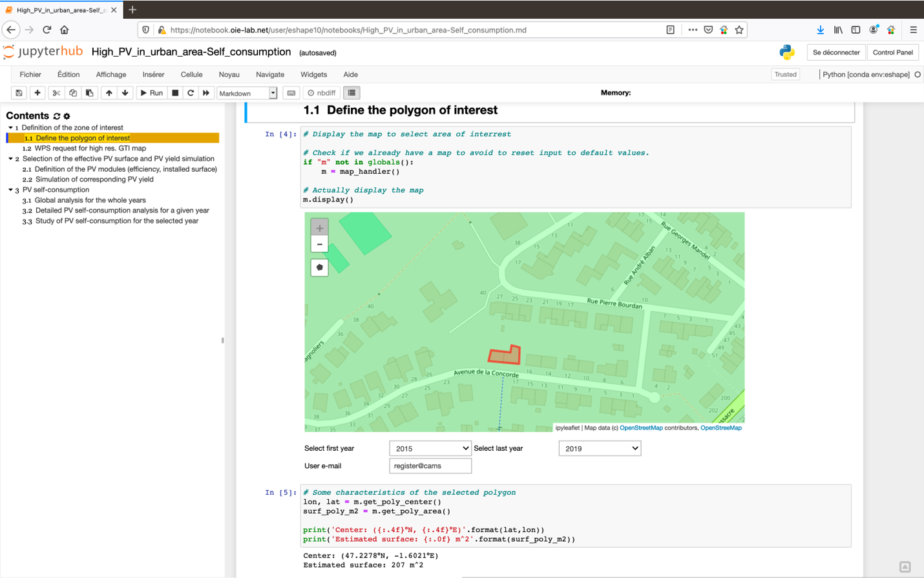924x578 pixels.
Task: Click the Control Panel button
Action: [x=893, y=52]
